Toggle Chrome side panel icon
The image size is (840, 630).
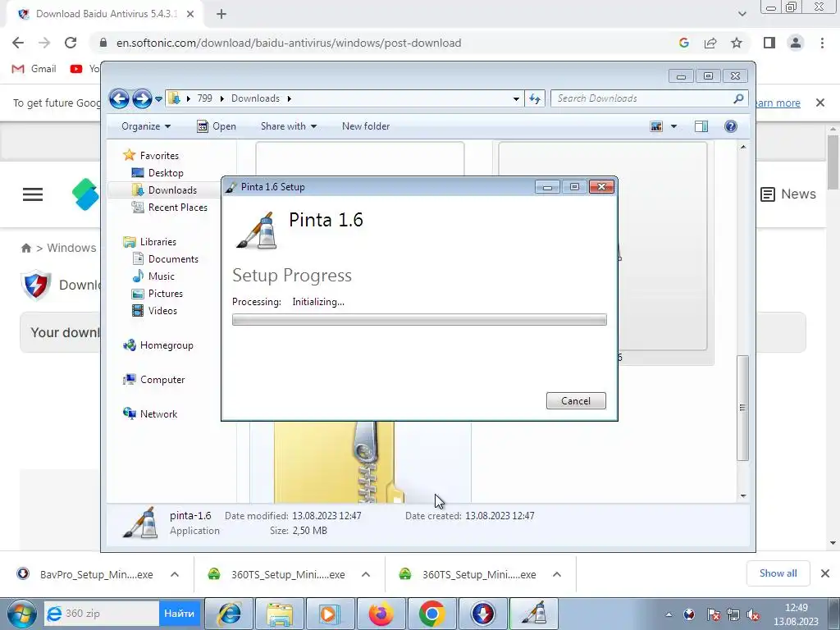pos(769,43)
